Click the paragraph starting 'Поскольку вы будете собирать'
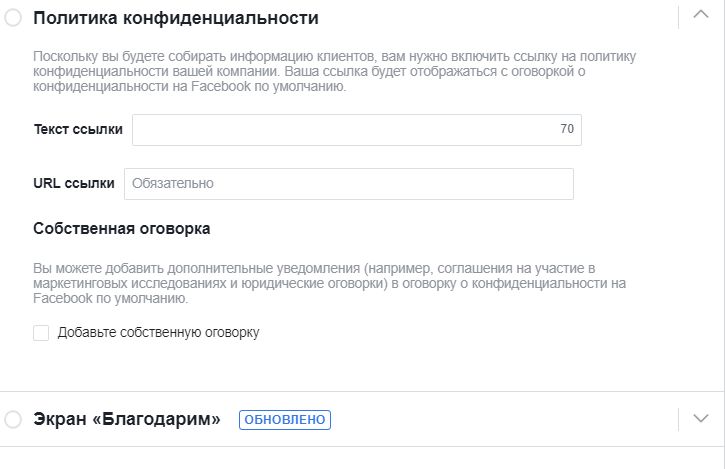Viewport: 725px width, 469px height. [x=334, y=71]
